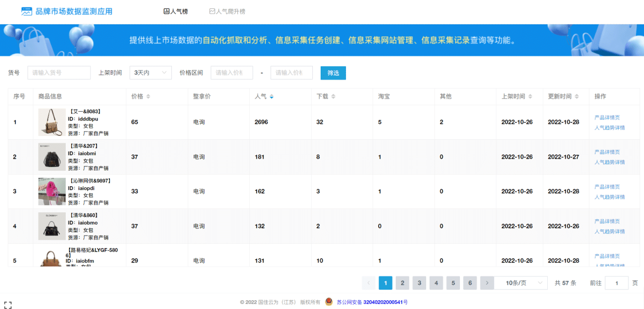Open 产品详情页 link for first row
The width and height of the screenshot is (644, 309).
pyautogui.click(x=606, y=118)
